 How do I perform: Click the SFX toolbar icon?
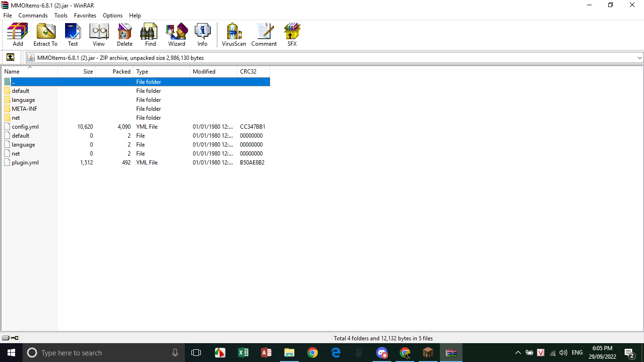tap(292, 35)
